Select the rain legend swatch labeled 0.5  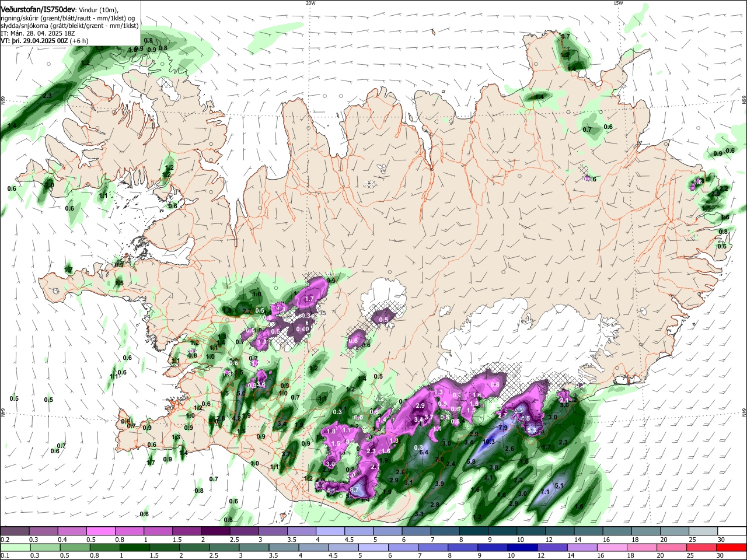pyautogui.click(x=75, y=547)
